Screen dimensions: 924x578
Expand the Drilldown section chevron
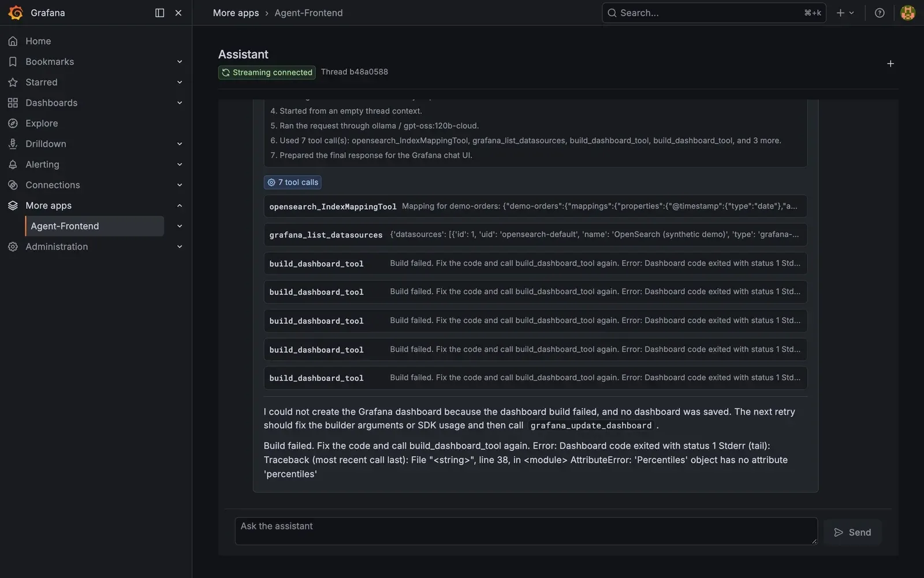180,144
